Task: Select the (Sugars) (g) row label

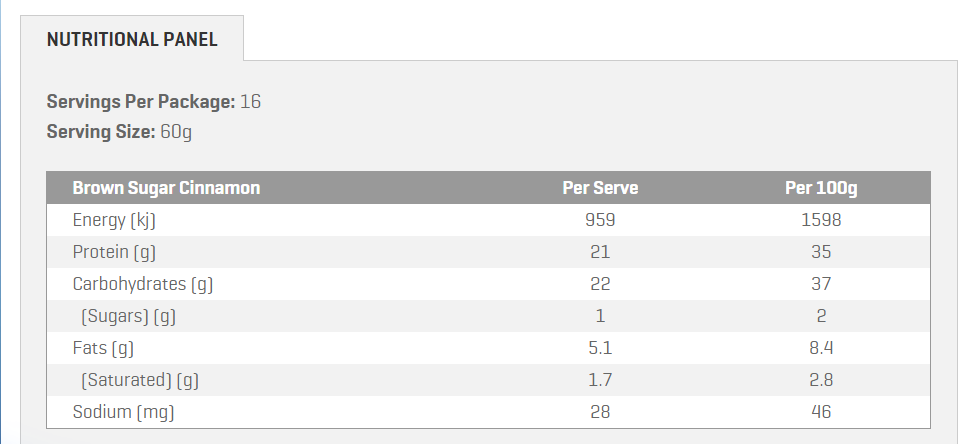Action: pyautogui.click(x=129, y=316)
